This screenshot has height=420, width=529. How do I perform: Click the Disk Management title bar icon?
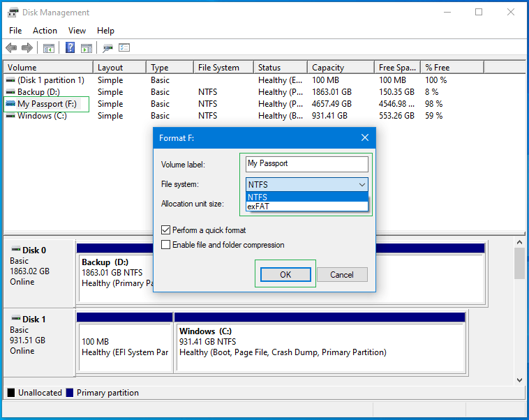tap(13, 13)
